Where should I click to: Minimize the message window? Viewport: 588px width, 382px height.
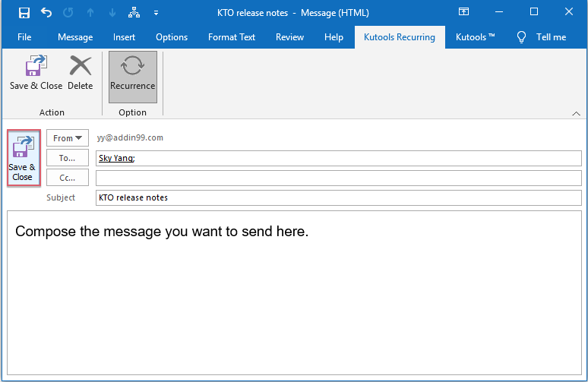click(x=499, y=12)
